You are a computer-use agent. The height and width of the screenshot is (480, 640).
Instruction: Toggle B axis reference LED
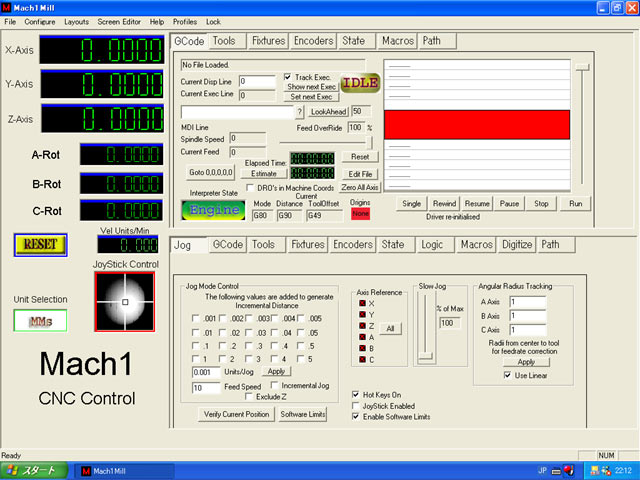[x=362, y=348]
